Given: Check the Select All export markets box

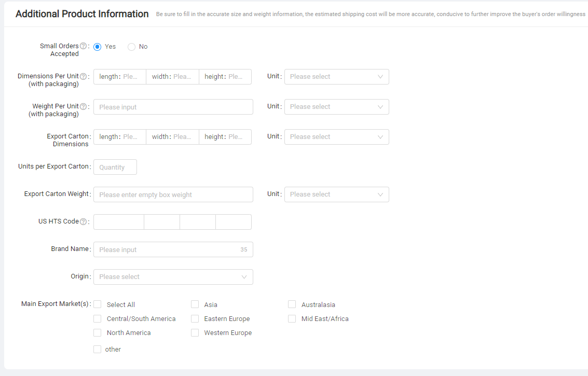Looking at the screenshot, I should tap(98, 304).
